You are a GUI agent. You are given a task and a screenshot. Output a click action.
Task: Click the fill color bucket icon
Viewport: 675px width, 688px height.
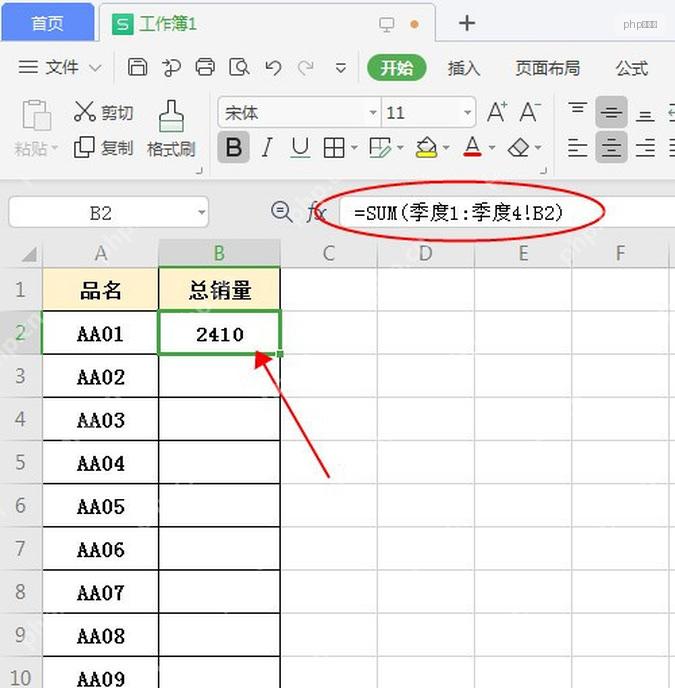(426, 147)
